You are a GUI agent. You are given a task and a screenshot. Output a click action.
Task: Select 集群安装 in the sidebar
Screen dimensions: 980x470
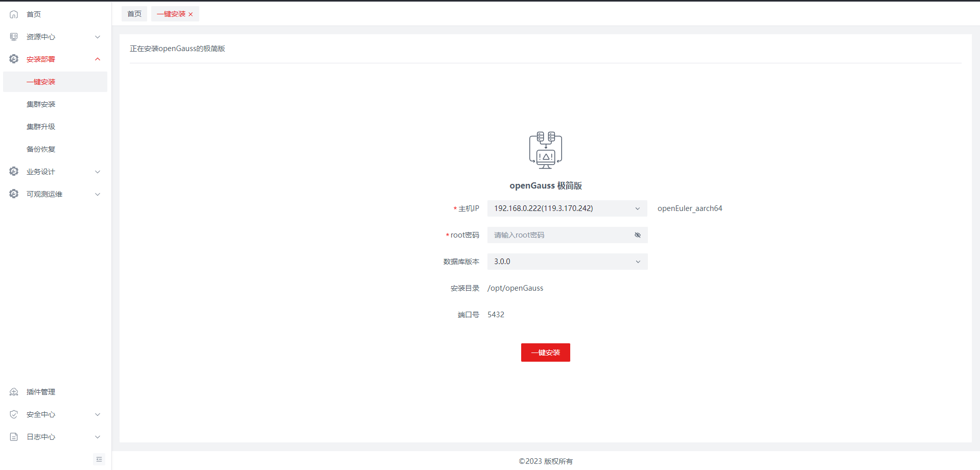(41, 104)
